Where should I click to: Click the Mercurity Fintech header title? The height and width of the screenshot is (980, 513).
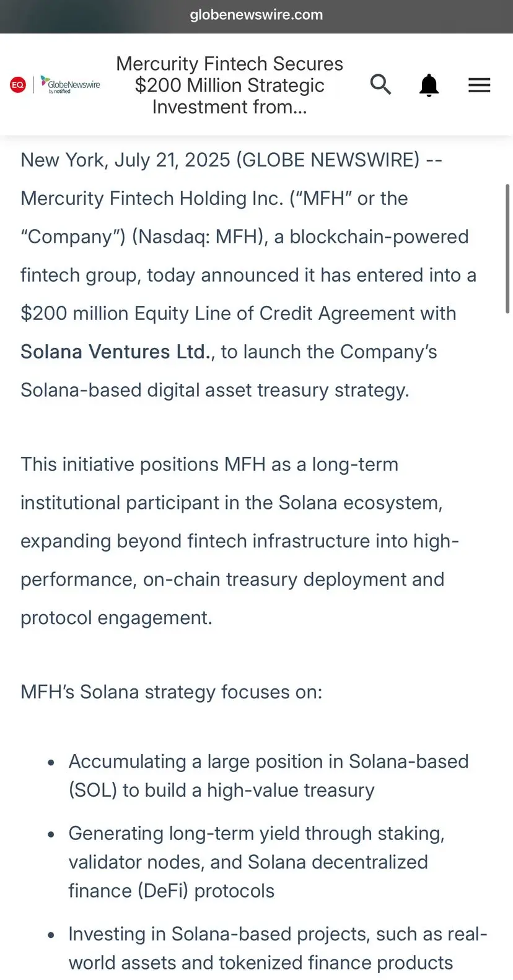click(x=229, y=85)
